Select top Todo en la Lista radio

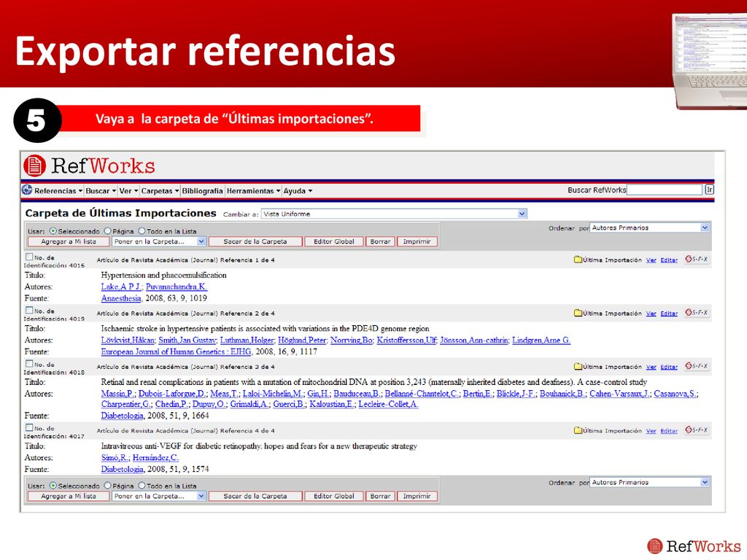[x=142, y=231]
